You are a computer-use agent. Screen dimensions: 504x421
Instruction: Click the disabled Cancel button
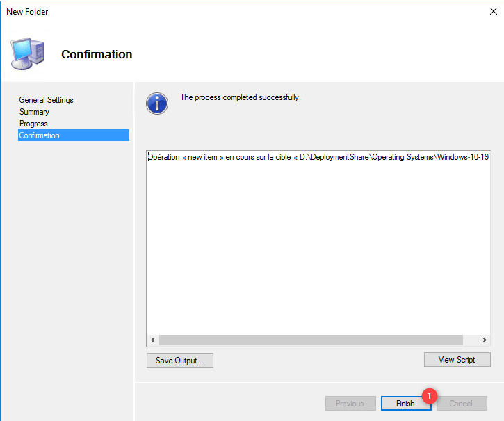[462, 404]
